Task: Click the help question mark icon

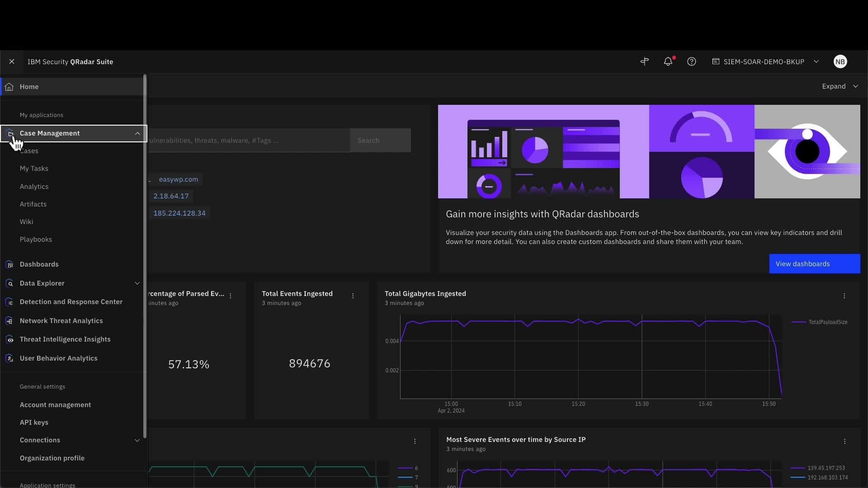Action: (x=691, y=62)
